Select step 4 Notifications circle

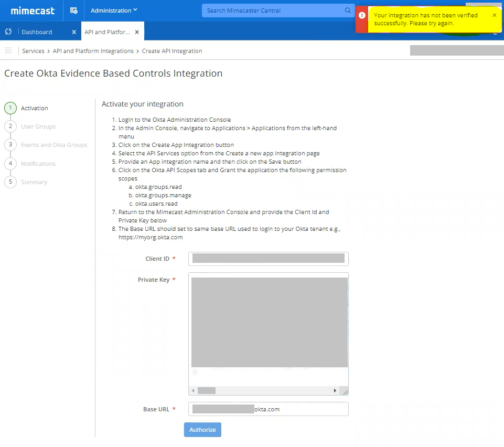click(x=10, y=163)
